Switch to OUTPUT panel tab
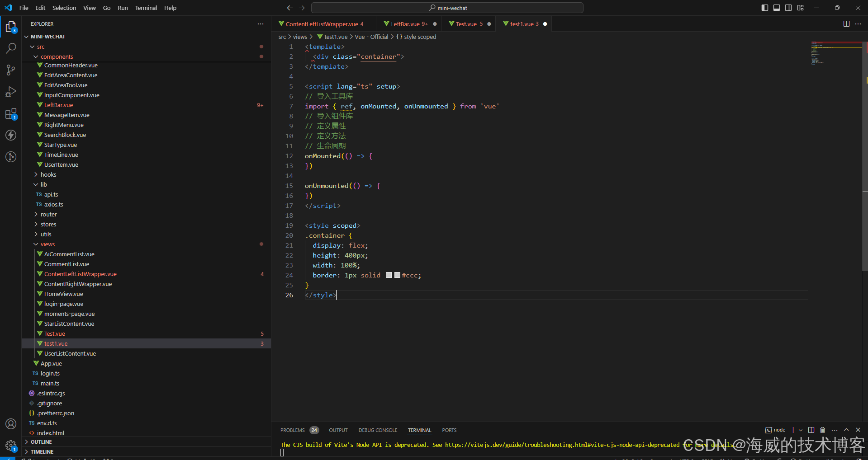Viewport: 868px width, 460px height. 338,430
